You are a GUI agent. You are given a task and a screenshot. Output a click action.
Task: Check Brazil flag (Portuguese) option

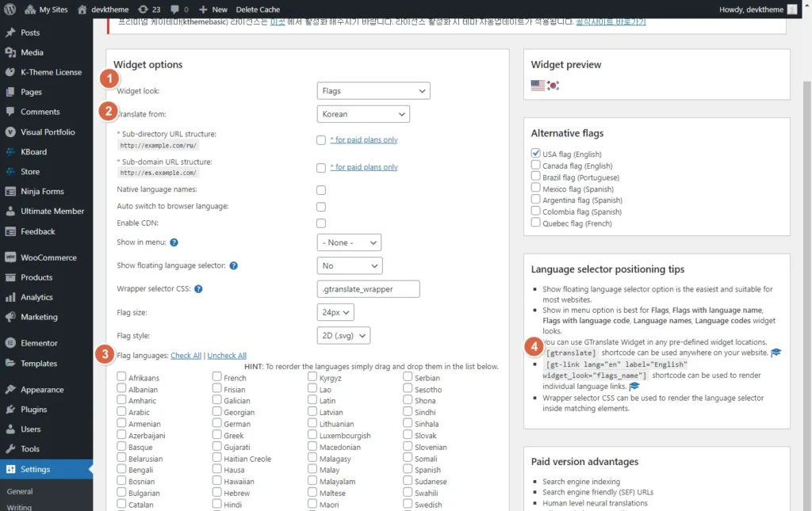click(535, 177)
